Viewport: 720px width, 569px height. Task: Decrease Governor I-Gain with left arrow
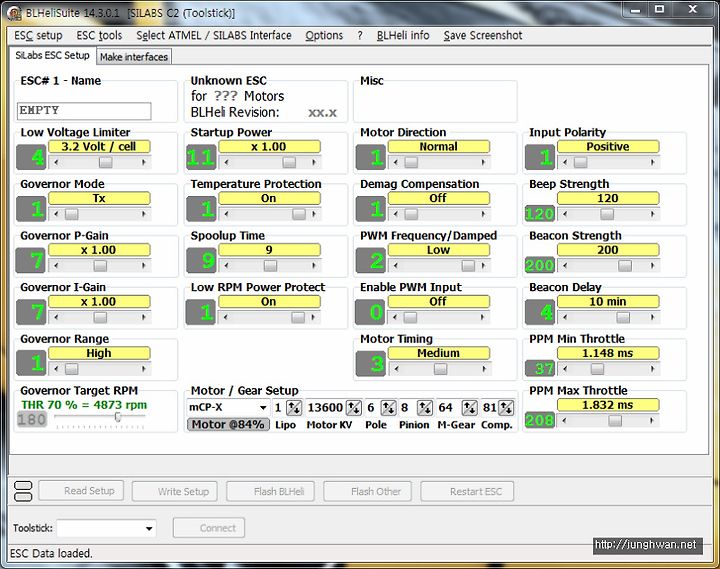click(56, 317)
